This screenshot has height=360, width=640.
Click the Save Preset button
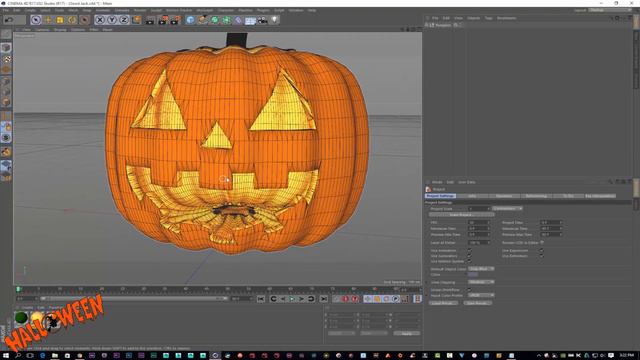tap(477, 303)
